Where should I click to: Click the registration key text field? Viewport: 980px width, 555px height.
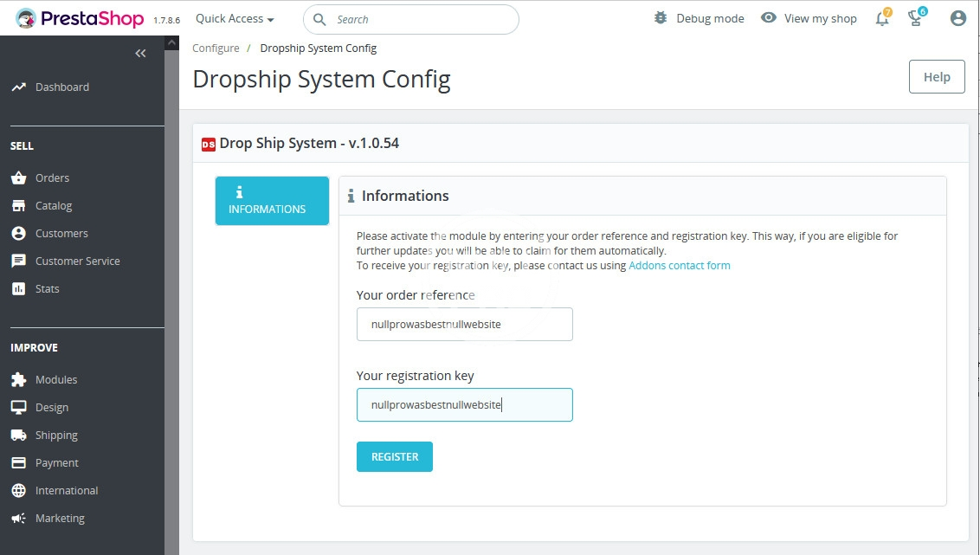(464, 404)
